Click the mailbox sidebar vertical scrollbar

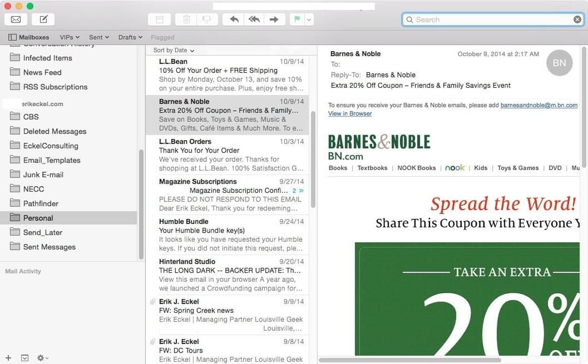pos(141,204)
